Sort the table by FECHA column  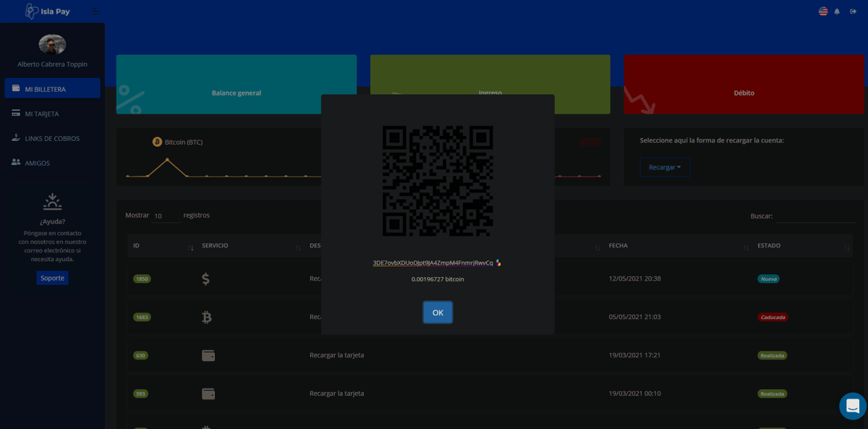pyautogui.click(x=677, y=246)
